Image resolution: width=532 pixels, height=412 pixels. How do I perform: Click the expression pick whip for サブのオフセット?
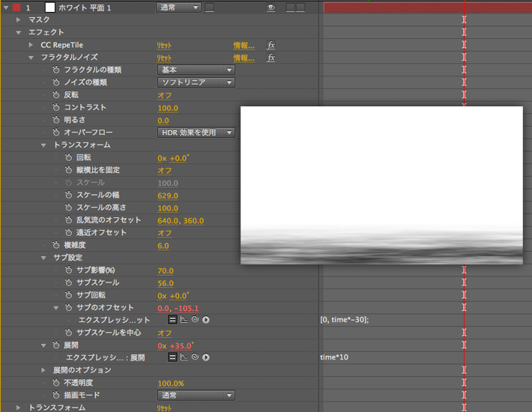pos(194,320)
